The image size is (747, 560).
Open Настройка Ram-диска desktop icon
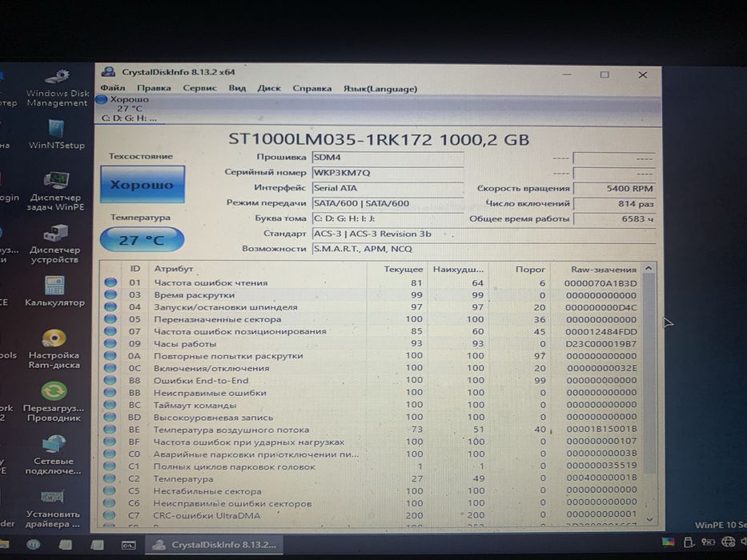coord(54,349)
